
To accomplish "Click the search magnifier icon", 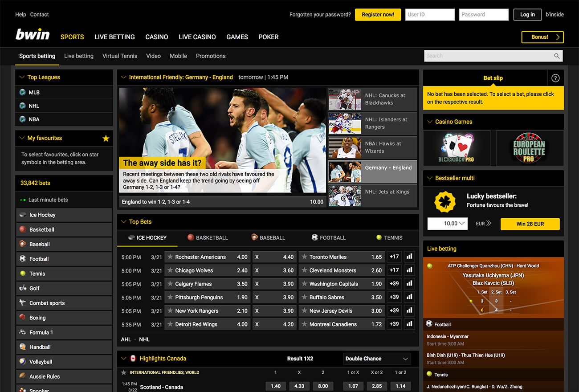I will click(x=556, y=56).
